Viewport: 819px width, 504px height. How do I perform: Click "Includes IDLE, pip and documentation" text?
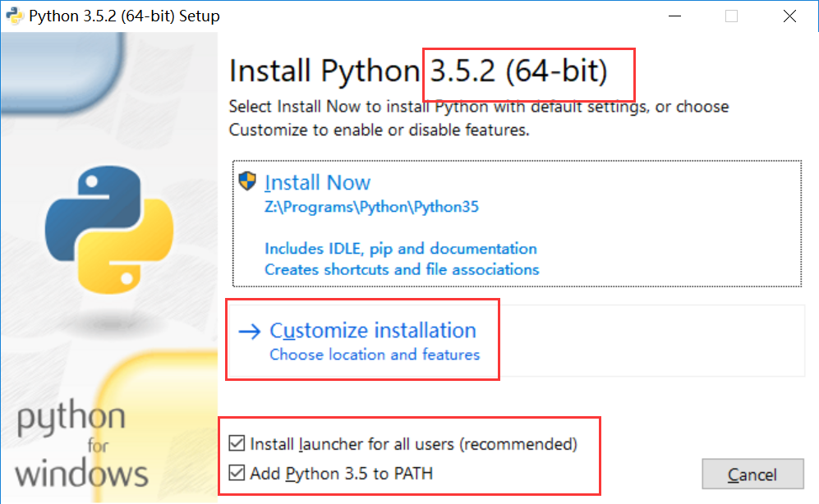[x=400, y=248]
